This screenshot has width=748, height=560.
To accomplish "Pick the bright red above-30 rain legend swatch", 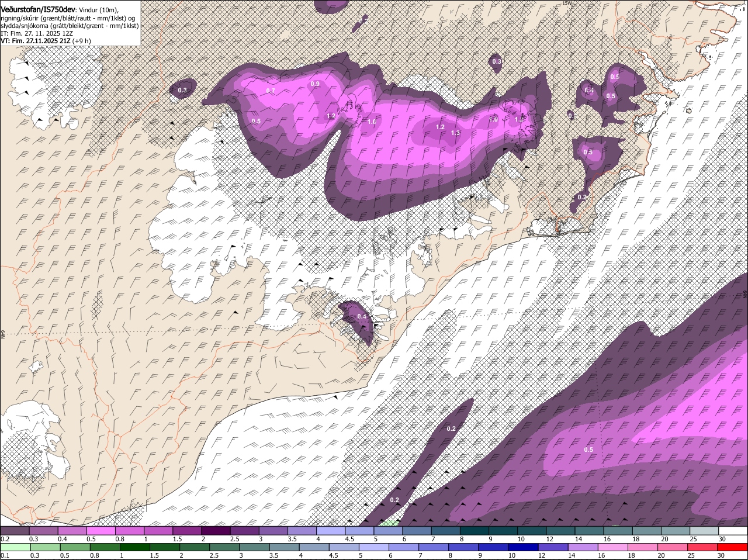I will pyautogui.click(x=732, y=547).
